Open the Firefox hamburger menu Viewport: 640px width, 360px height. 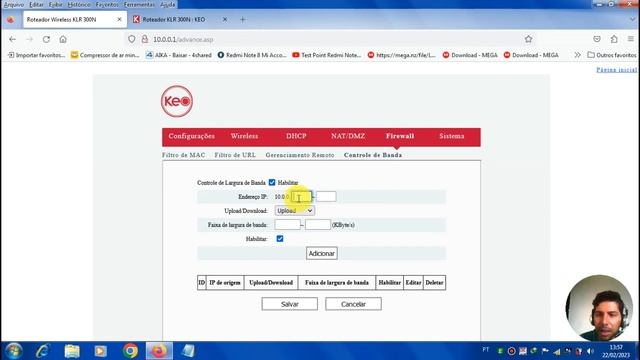click(x=631, y=39)
